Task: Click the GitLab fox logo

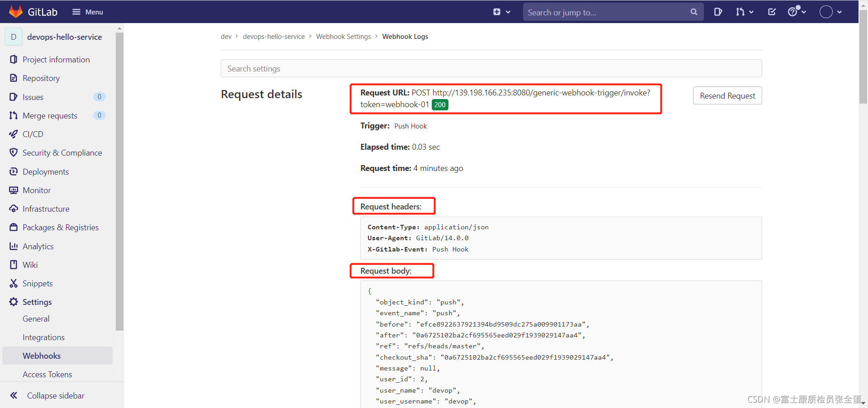Action: [16, 12]
